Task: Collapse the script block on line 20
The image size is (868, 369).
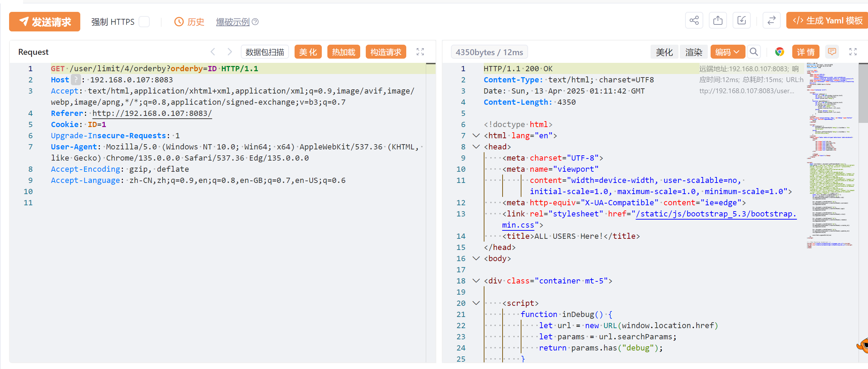Action: tap(476, 303)
